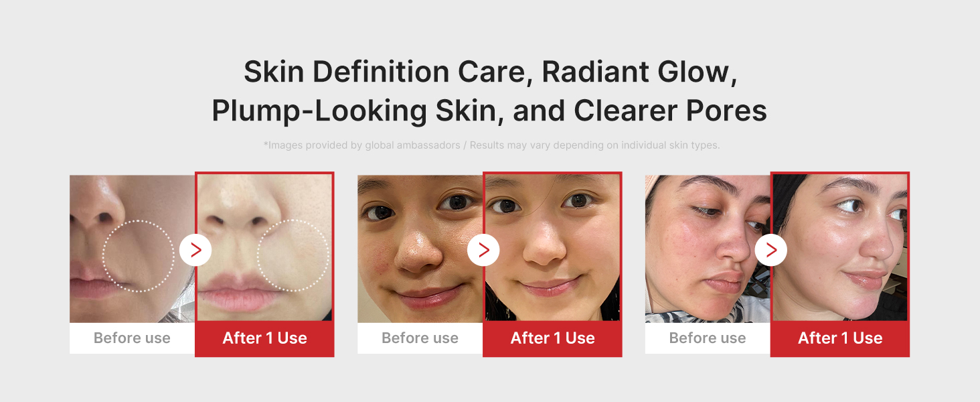This screenshot has width=980, height=402.
Task: Select the after-use nose close-up photo
Action: 264,247
